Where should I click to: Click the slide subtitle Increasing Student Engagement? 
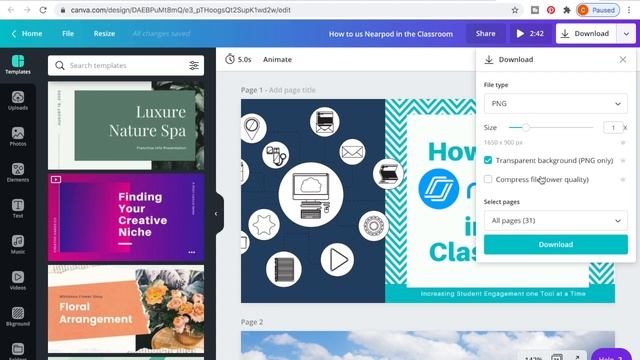coord(503,293)
